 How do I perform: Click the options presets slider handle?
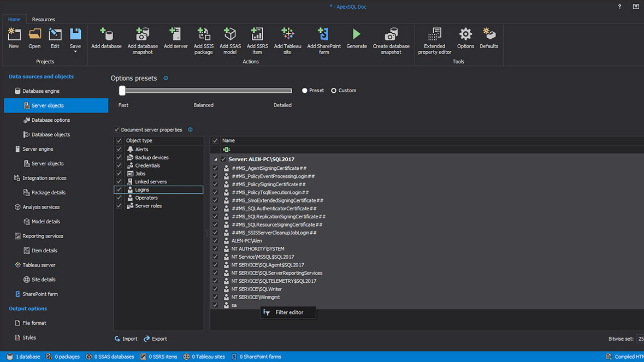pyautogui.click(x=122, y=90)
